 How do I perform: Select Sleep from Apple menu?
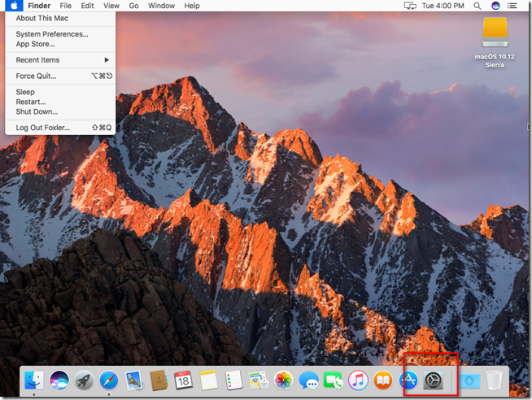point(60,92)
